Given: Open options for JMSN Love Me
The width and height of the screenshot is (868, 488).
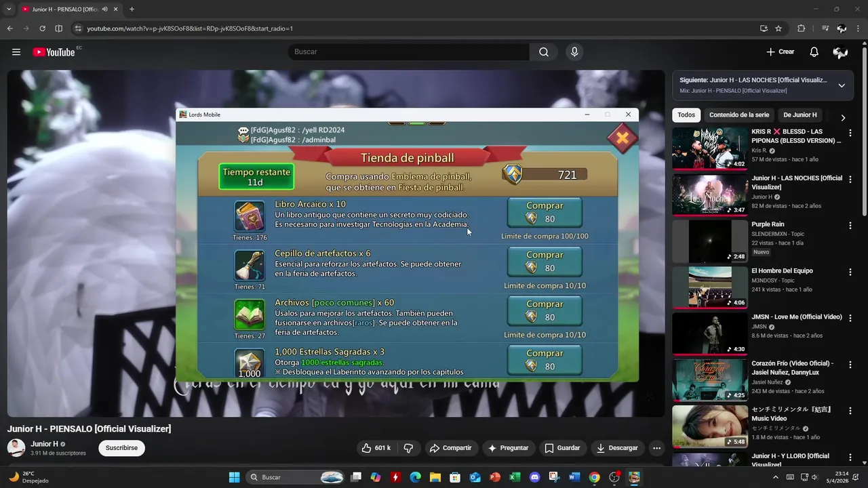Looking at the screenshot, I should pyautogui.click(x=850, y=319).
